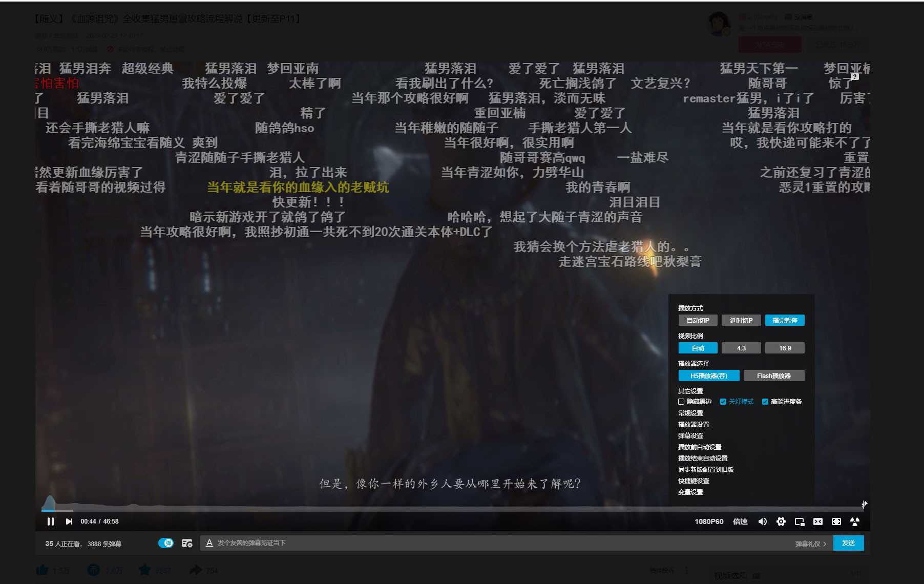
Task: Expand the 播放结束自动设置 section
Action: tap(703, 458)
